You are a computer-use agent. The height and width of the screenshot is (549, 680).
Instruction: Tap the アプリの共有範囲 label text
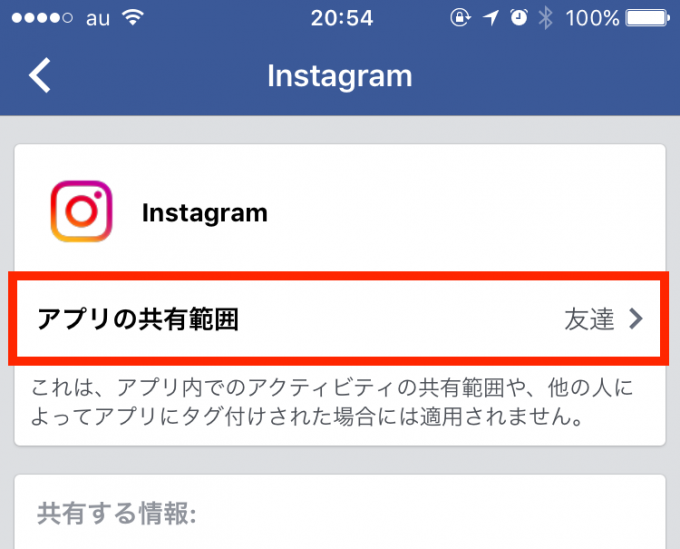click(138, 319)
